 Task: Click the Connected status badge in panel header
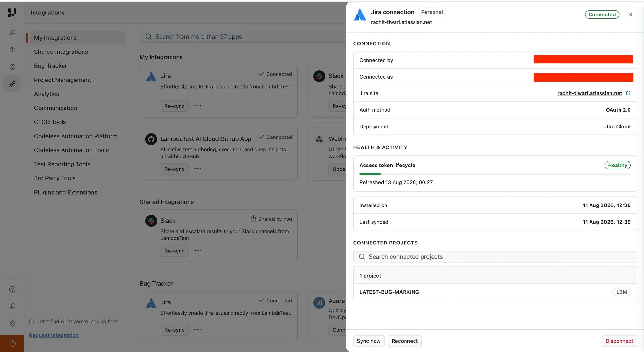pos(602,14)
